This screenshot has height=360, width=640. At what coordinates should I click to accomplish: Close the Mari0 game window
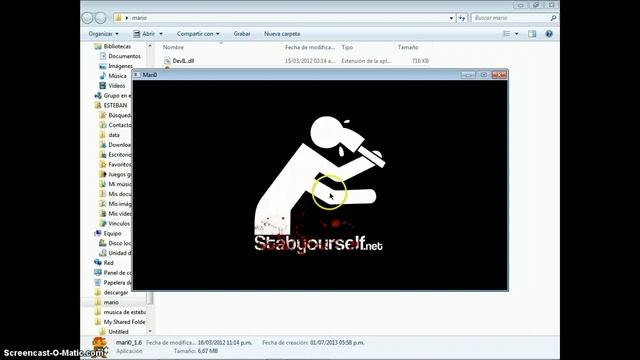click(499, 75)
